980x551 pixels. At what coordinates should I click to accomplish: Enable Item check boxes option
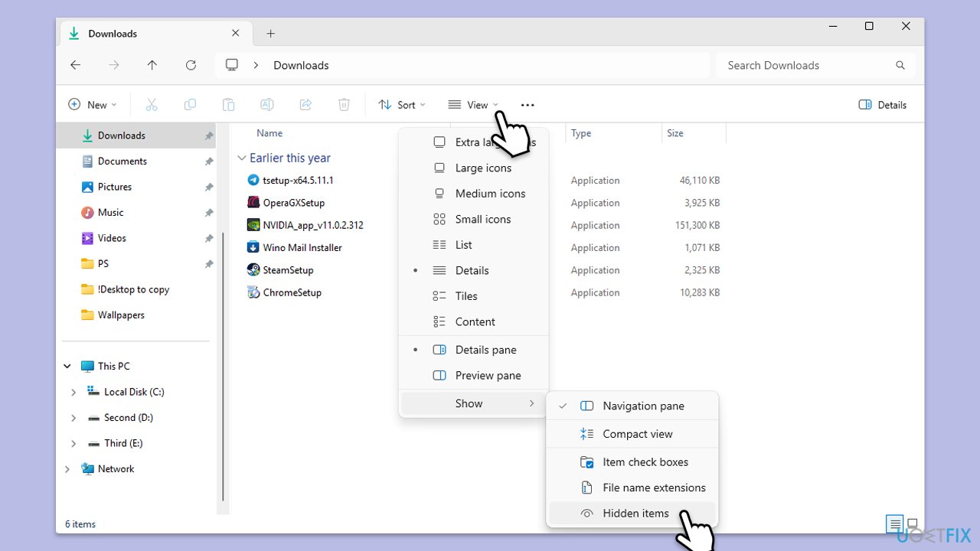[645, 462]
